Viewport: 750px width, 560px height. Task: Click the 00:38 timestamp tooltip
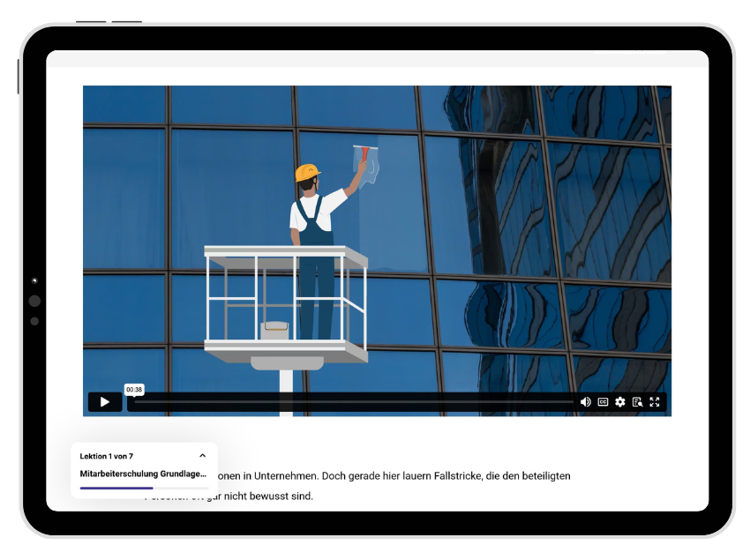click(133, 389)
